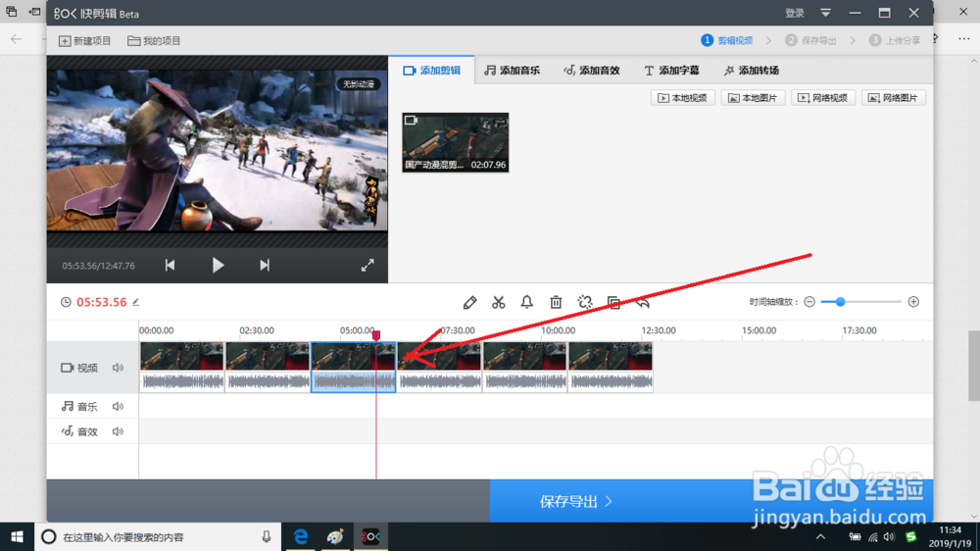This screenshot has width=980, height=551.
Task: Click 网络图片 button
Action: coord(894,98)
